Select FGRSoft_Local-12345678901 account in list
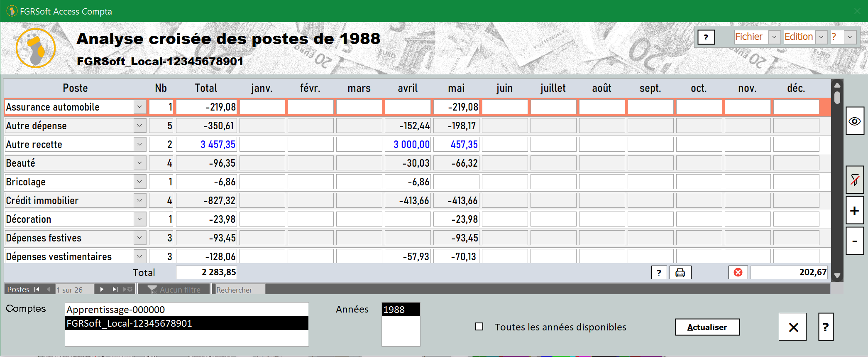 click(x=187, y=323)
